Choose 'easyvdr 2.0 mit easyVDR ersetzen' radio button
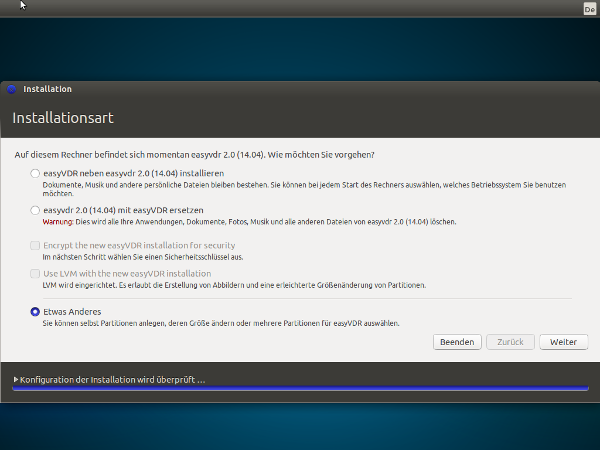Viewport: 600px width, 450px height. pos(36,211)
